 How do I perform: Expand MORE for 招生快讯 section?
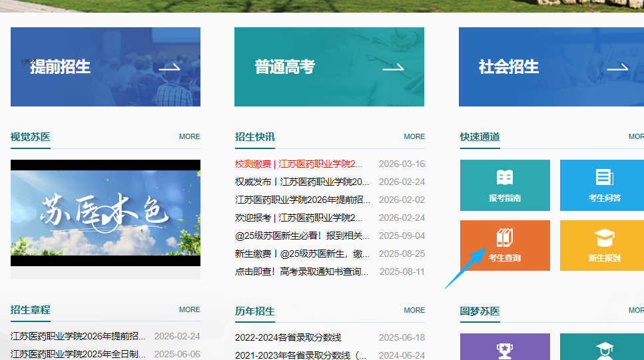click(x=414, y=136)
